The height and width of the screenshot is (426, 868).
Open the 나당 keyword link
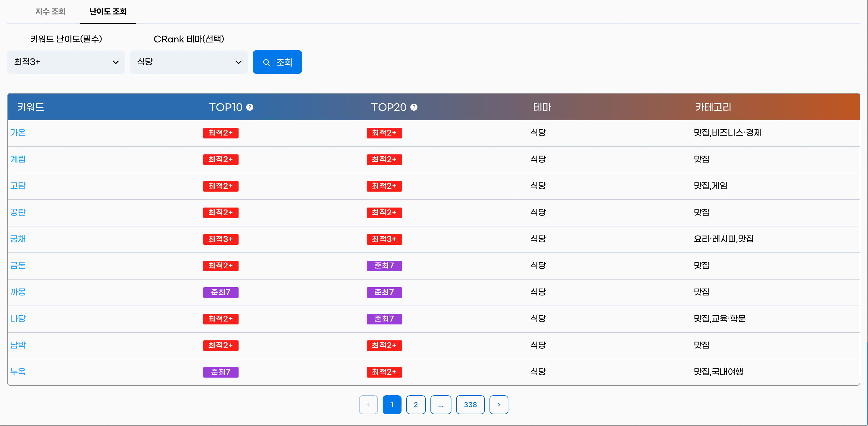coord(18,319)
